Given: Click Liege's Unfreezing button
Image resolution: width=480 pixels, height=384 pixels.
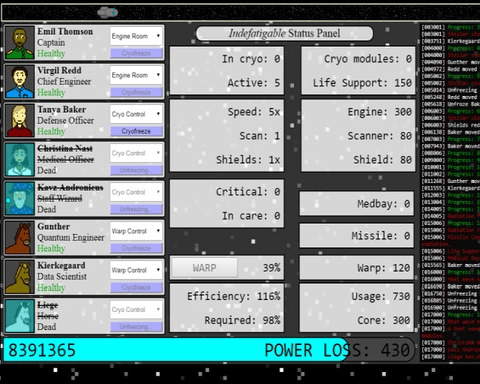Looking at the screenshot, I should [136, 326].
